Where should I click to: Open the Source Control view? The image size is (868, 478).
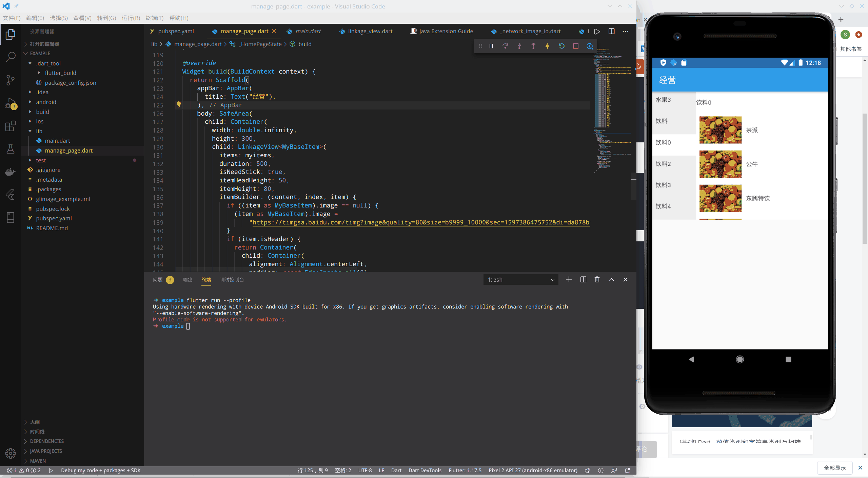click(11, 80)
